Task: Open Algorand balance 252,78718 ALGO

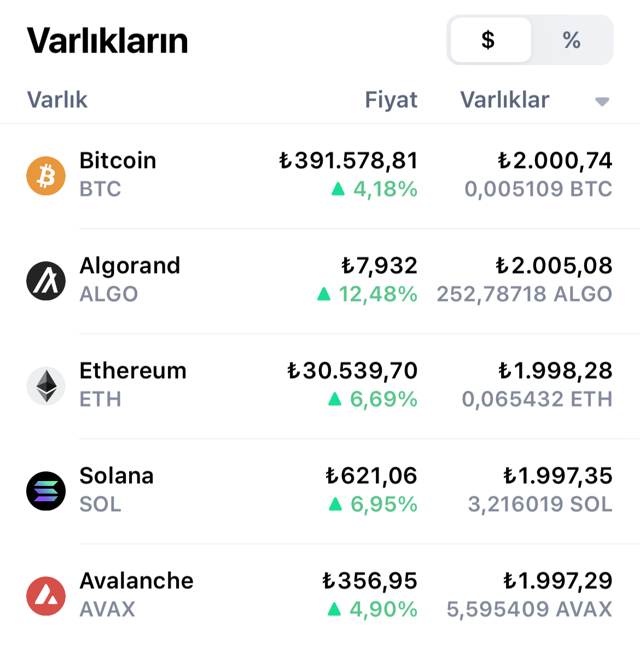Action: click(524, 294)
